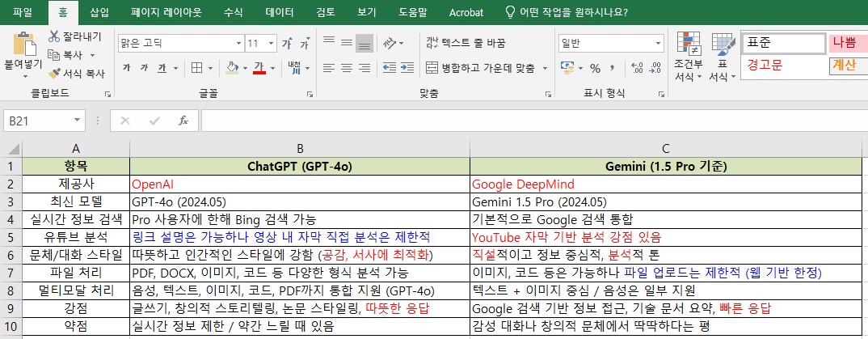Toggle underline formatting
This screenshot has width=868, height=339.
(x=162, y=68)
